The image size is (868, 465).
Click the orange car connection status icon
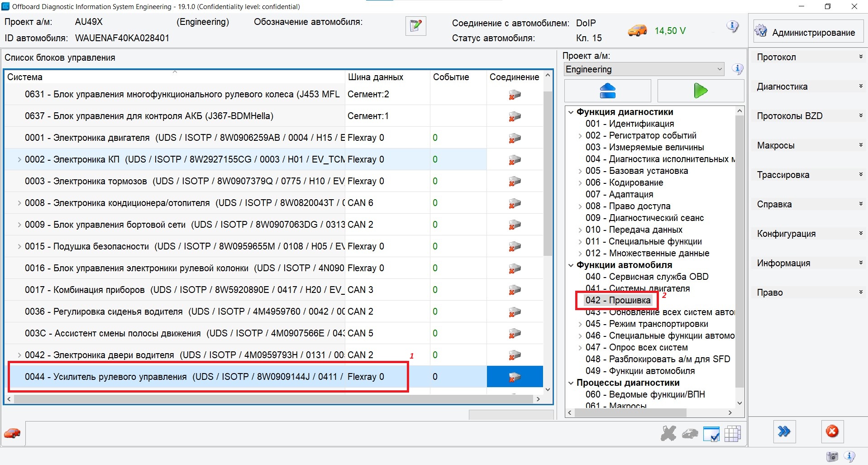[x=637, y=30]
